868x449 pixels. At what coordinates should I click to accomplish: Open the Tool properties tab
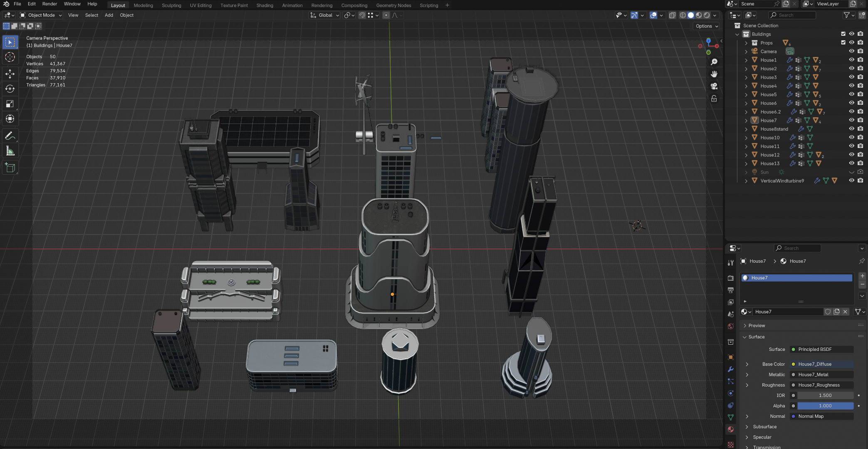[x=731, y=263]
